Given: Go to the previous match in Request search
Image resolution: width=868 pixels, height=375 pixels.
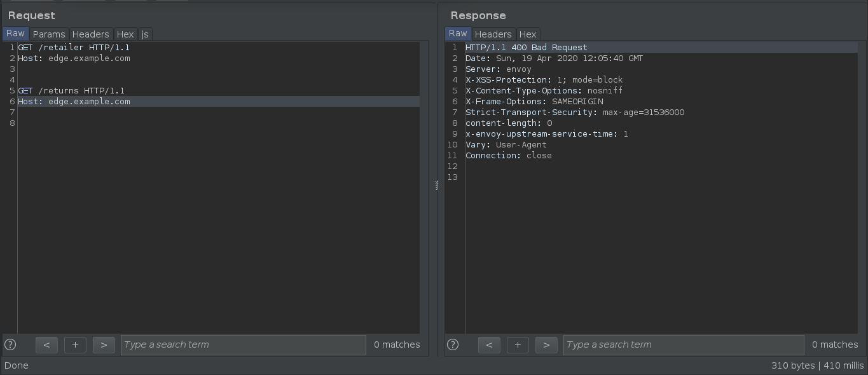Looking at the screenshot, I should pyautogui.click(x=46, y=344).
